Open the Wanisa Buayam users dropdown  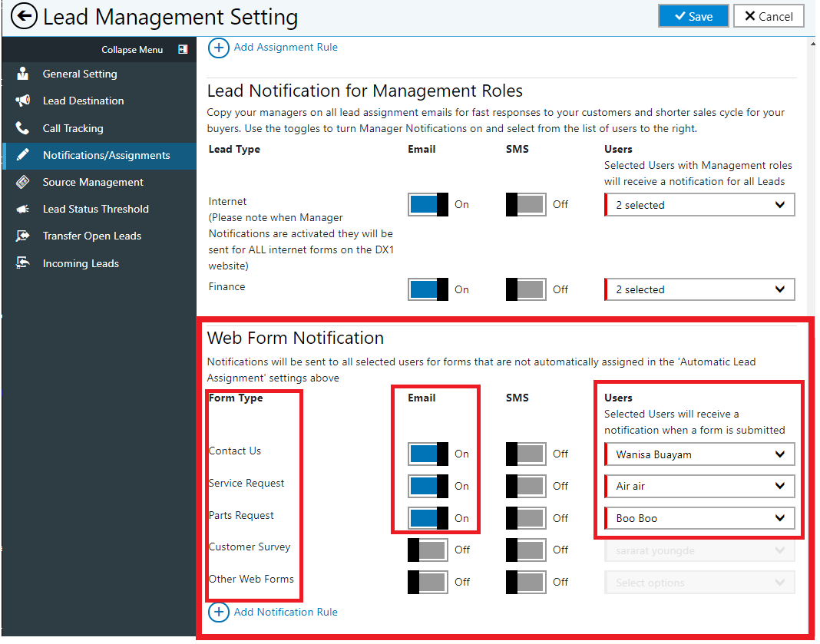point(699,454)
